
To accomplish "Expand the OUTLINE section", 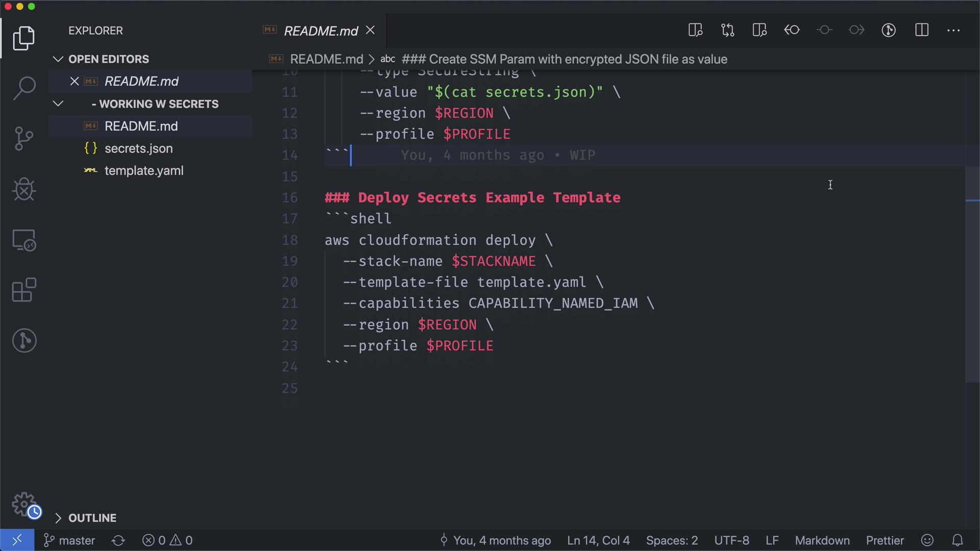I will [58, 518].
